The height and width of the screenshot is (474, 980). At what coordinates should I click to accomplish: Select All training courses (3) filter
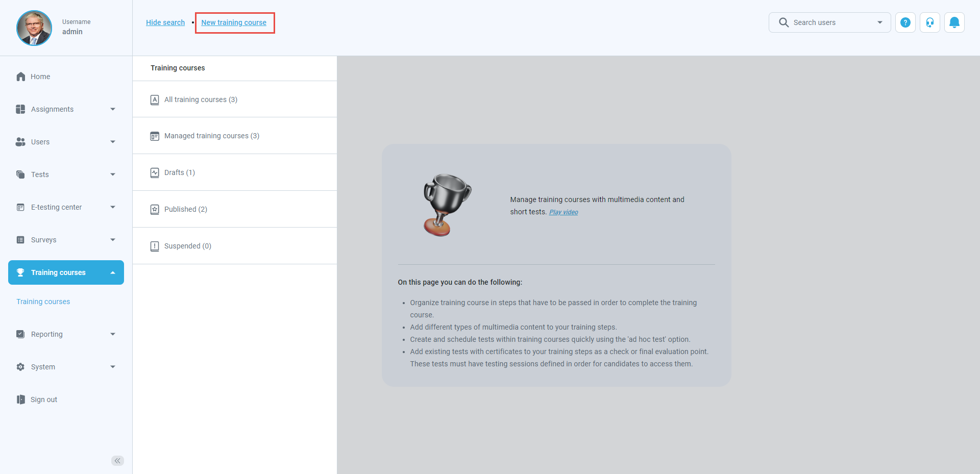click(201, 99)
